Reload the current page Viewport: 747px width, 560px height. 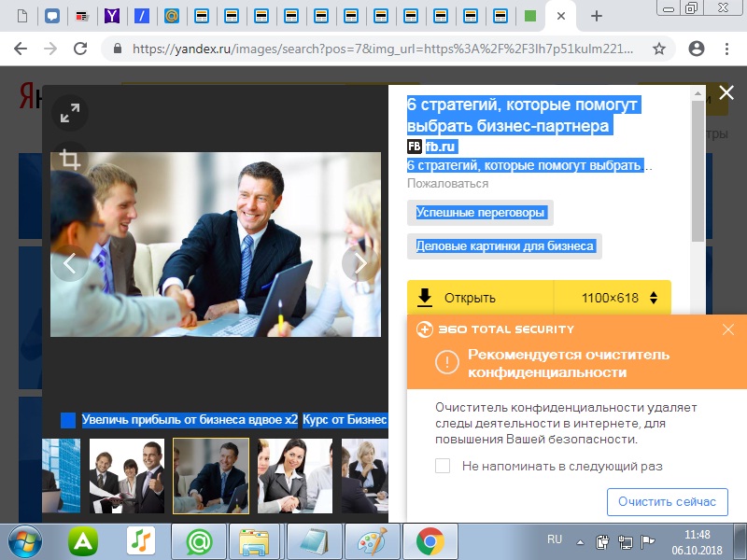click(x=80, y=49)
